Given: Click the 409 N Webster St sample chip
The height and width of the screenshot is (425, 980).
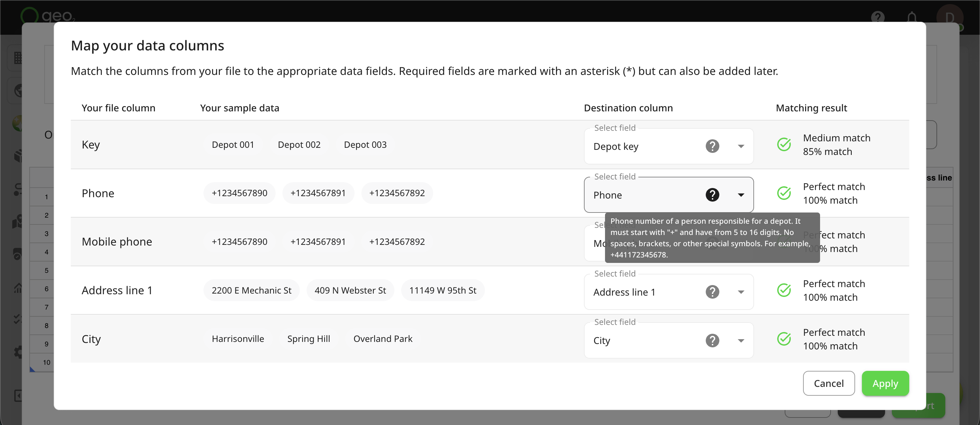Looking at the screenshot, I should coord(350,290).
